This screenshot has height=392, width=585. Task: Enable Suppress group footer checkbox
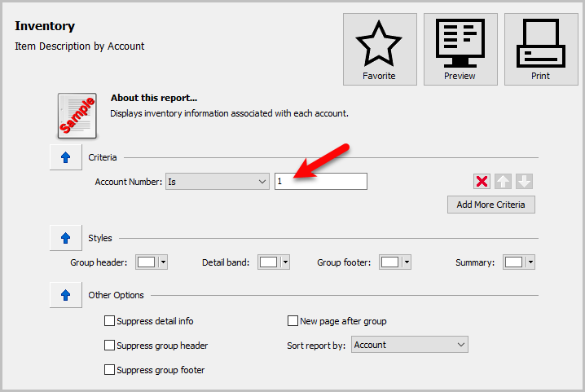click(109, 370)
